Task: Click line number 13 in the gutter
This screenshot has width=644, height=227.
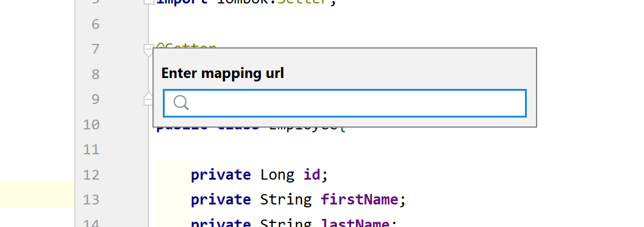Action: coord(91,200)
